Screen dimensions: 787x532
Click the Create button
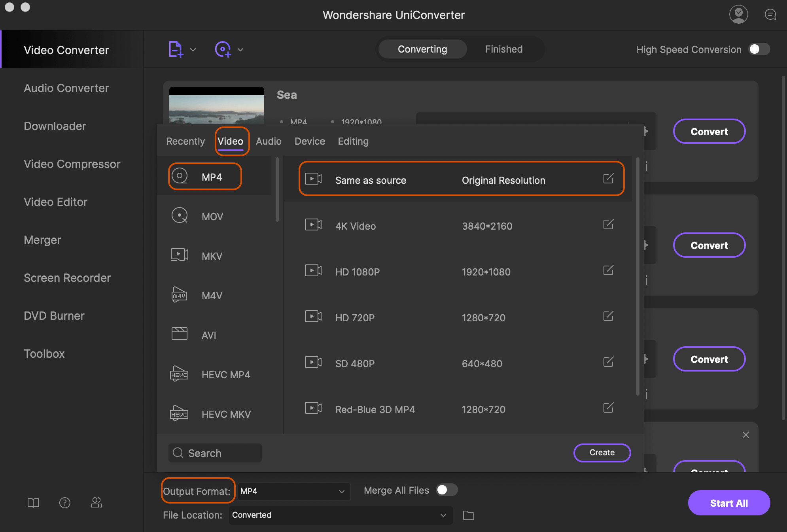[x=602, y=452]
